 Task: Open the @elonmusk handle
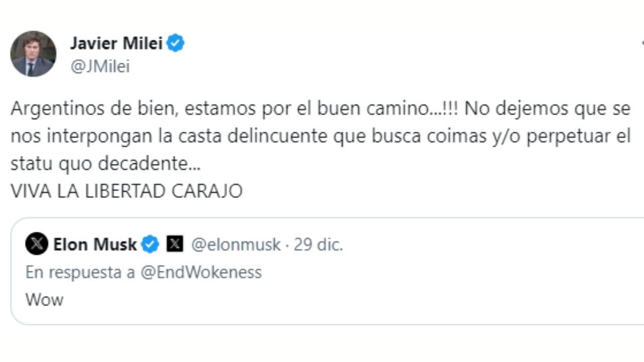pyautogui.click(x=237, y=244)
